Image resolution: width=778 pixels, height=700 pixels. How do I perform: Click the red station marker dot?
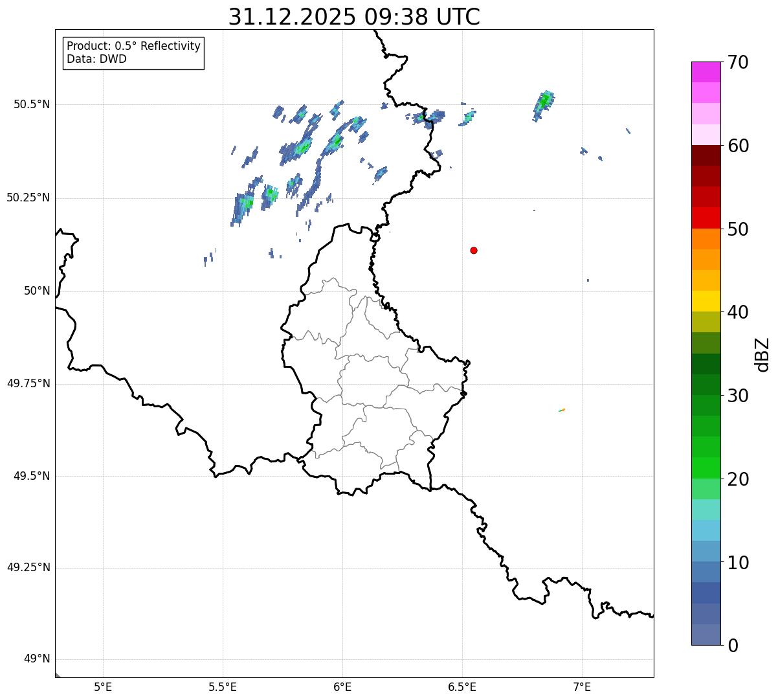pos(474,250)
